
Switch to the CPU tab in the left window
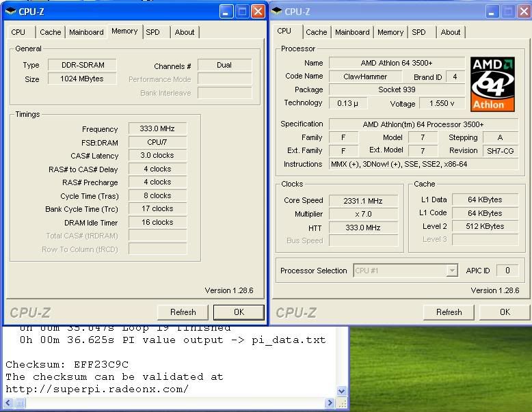coord(18,32)
